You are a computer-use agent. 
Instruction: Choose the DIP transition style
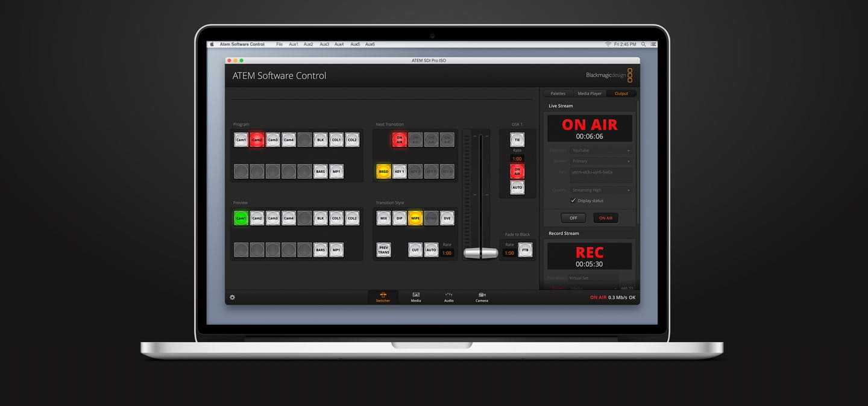coord(399,218)
